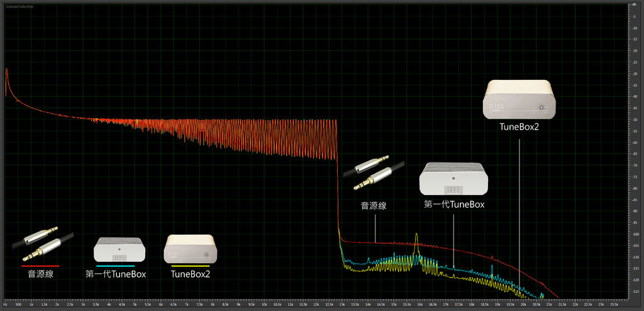Click the audio cable image in the legend

tap(43, 244)
